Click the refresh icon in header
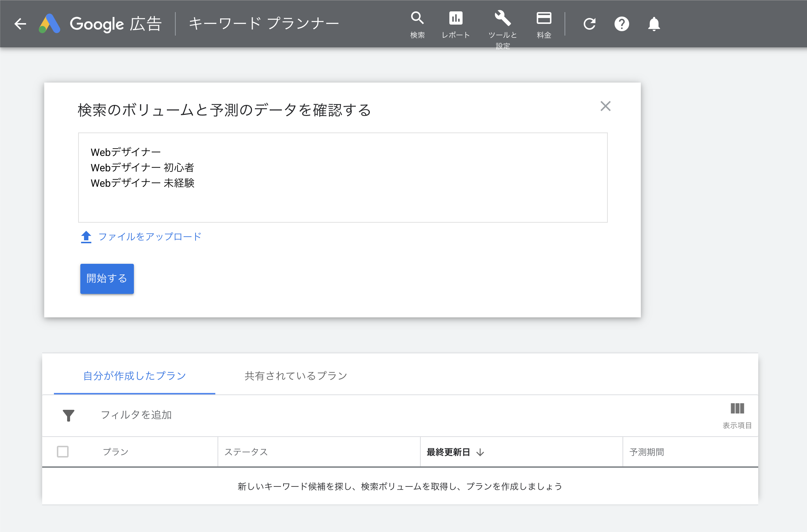Screen dimensions: 807x532 589,24
